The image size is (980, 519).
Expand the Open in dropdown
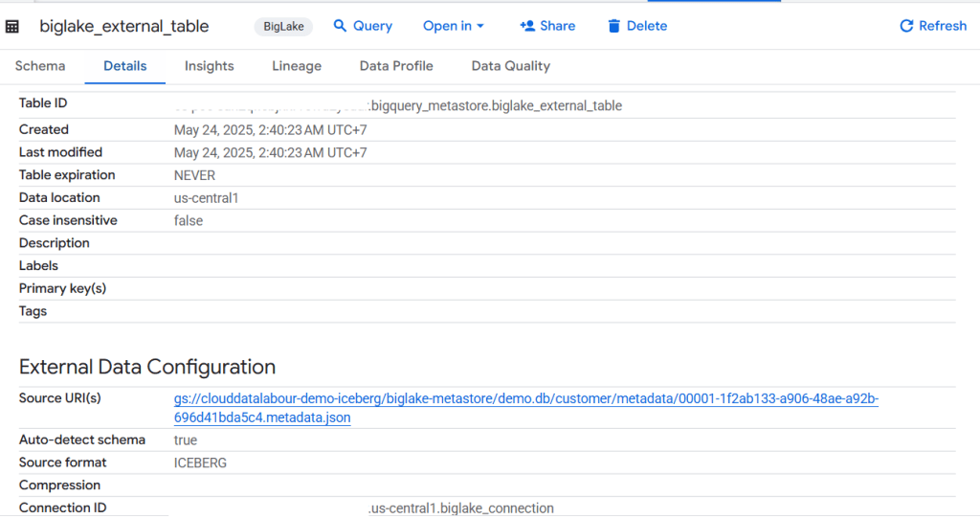[454, 26]
